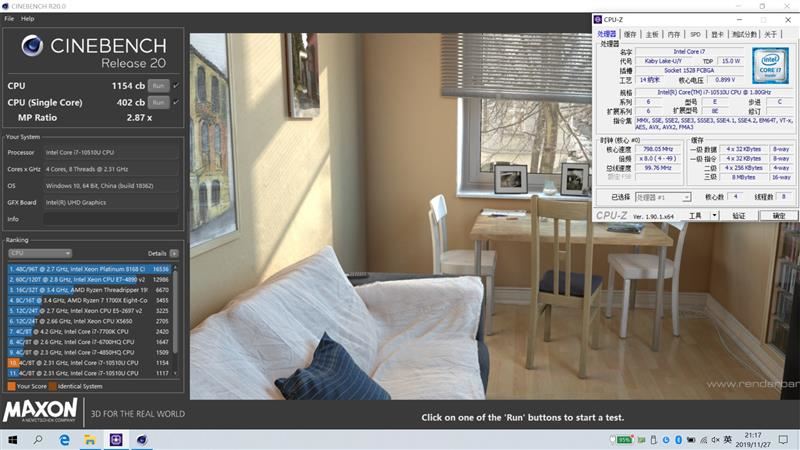
Task: Click the rendered room image
Action: click(x=390, y=216)
